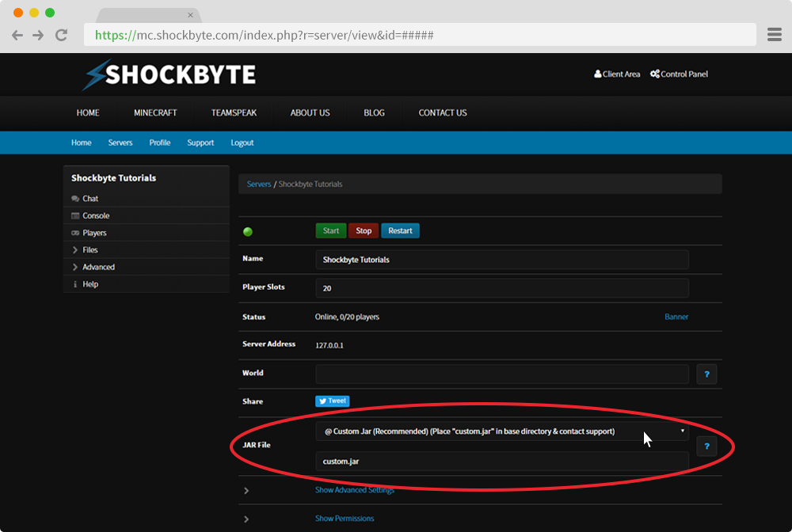Image resolution: width=792 pixels, height=532 pixels.
Task: Expand Files section in sidebar
Action: (x=147, y=250)
